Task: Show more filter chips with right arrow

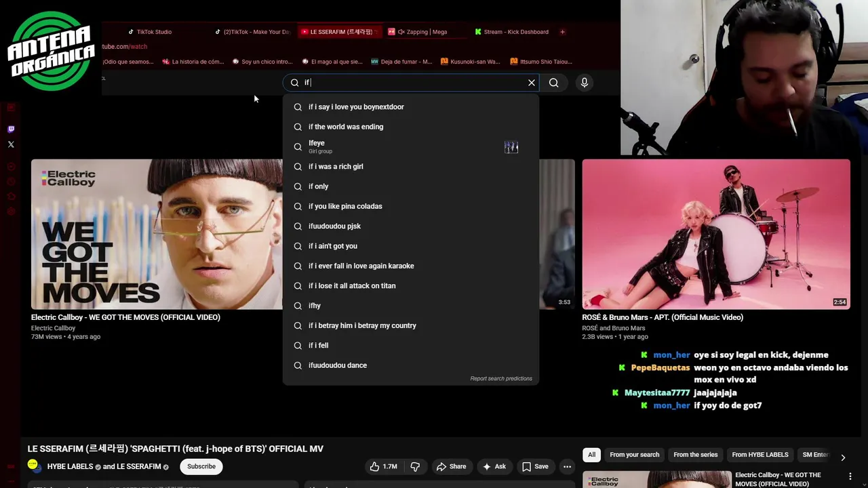Action: [x=843, y=457]
